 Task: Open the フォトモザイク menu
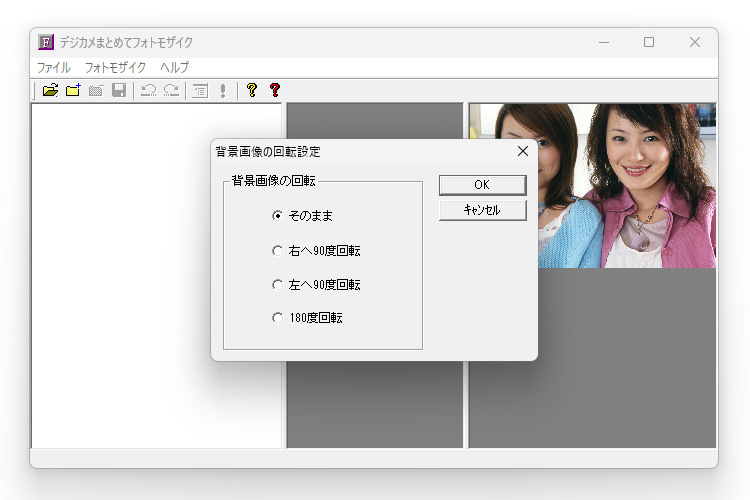115,67
